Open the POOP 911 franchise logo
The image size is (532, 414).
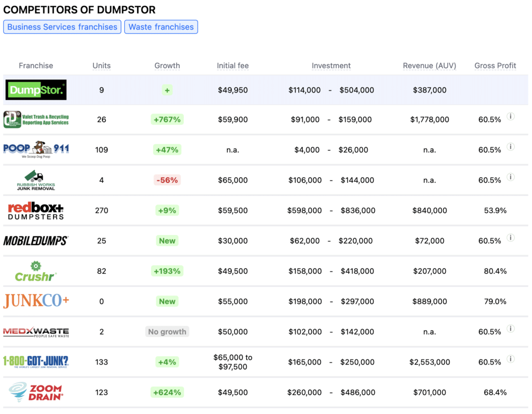36,150
